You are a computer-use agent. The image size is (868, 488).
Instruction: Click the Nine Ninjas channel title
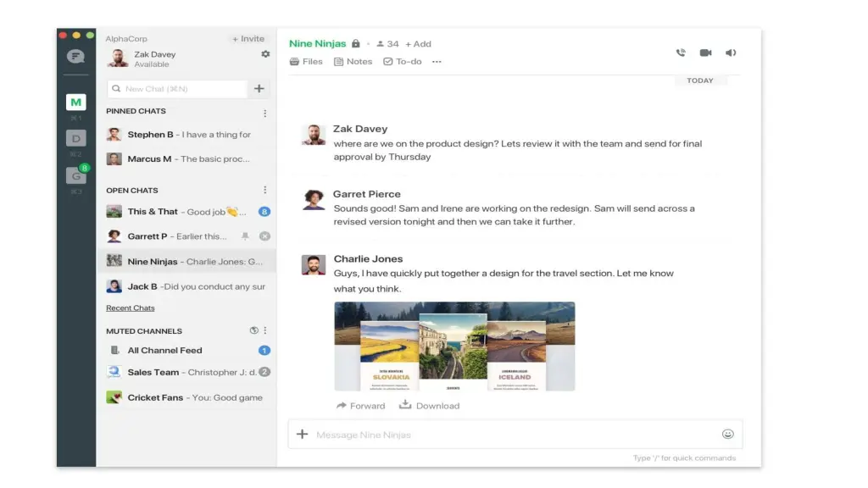click(317, 43)
